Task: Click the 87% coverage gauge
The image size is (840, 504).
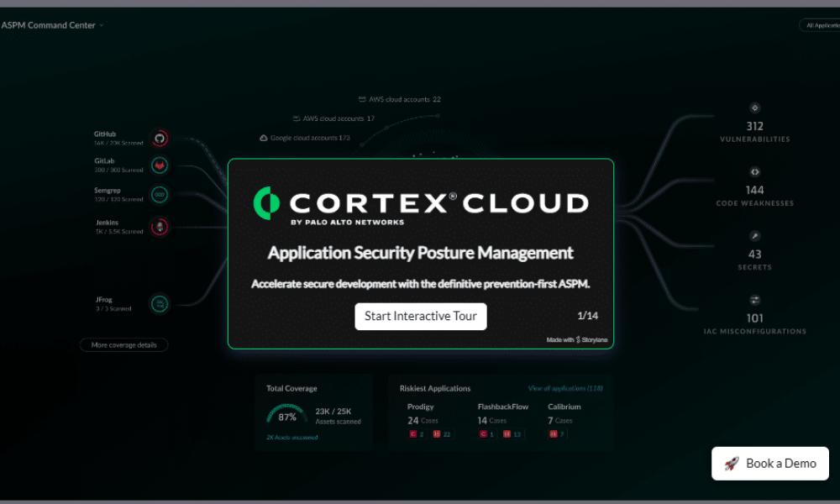Action: [x=287, y=414]
